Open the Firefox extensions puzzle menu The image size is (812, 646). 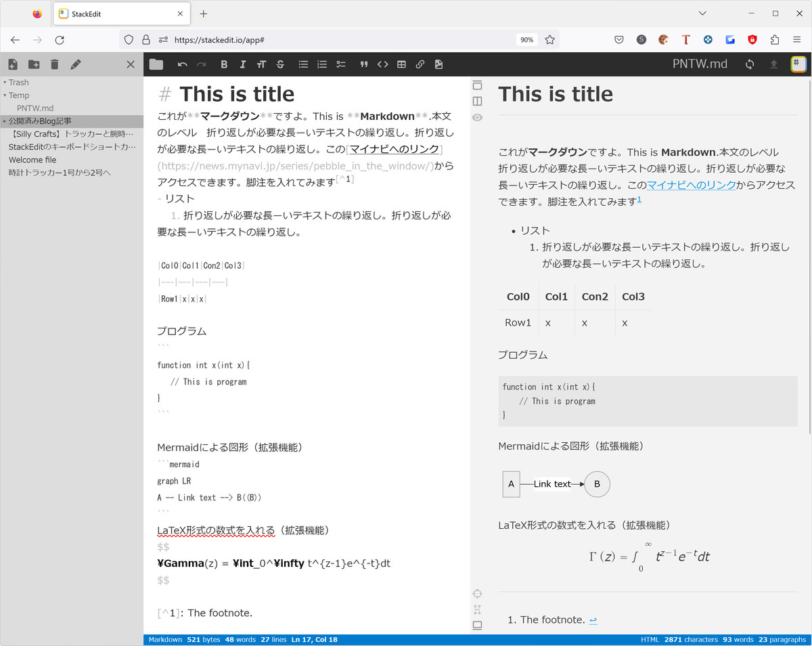(775, 40)
